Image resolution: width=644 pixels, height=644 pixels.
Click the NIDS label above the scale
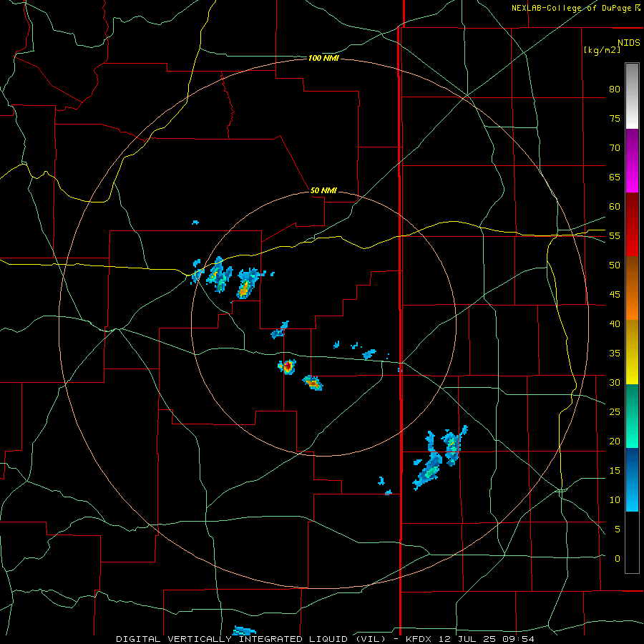[x=629, y=43]
